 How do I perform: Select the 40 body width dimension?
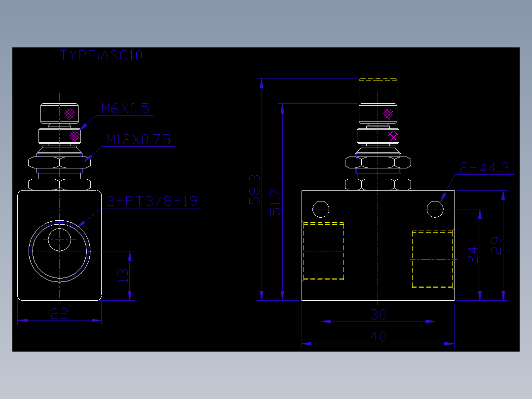coord(378,336)
